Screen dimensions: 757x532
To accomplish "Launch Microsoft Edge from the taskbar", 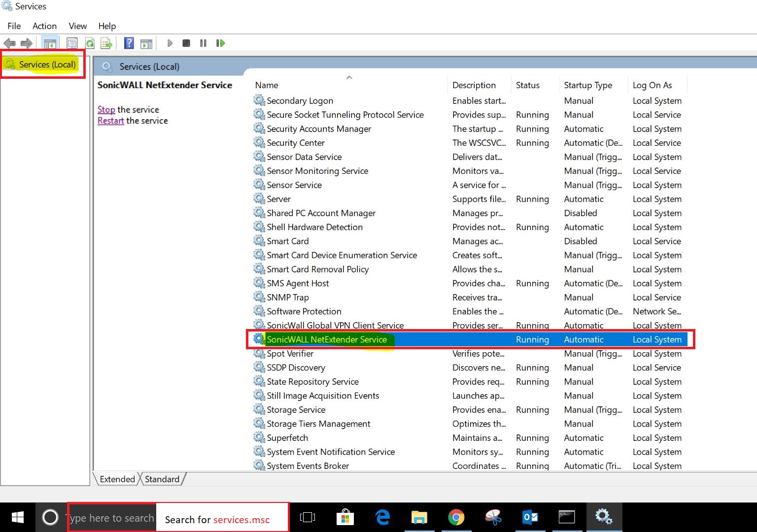I will [x=382, y=517].
